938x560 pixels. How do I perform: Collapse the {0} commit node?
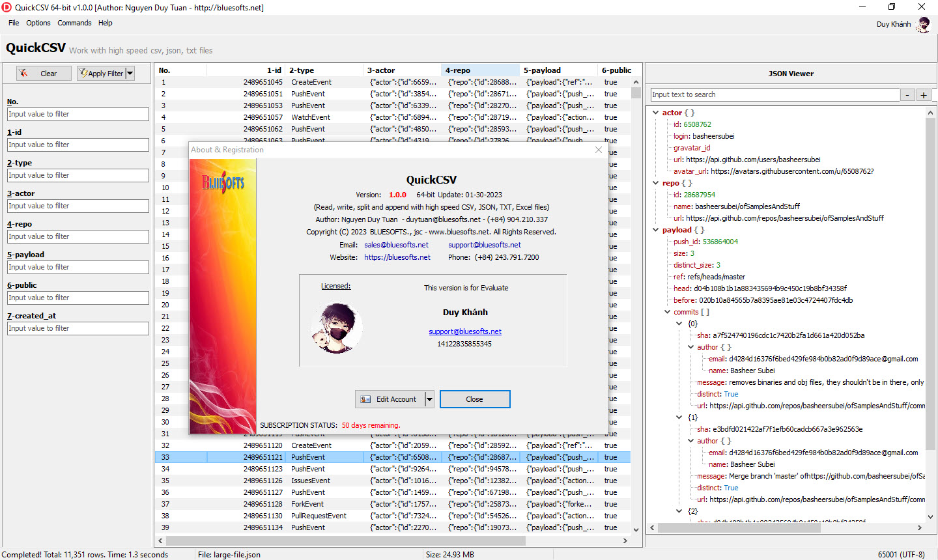[679, 324]
